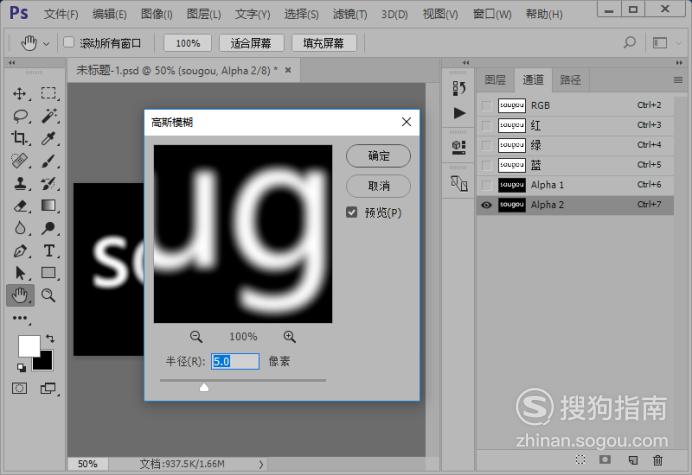Screen dimensions: 692x475
Task: Select the Hand tool in toolbox
Action: pos(20,295)
